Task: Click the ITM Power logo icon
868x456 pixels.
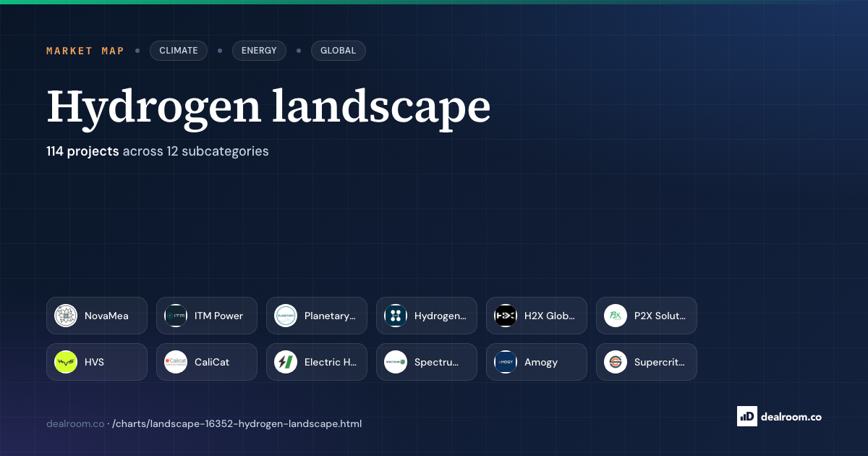Action: pos(176,316)
